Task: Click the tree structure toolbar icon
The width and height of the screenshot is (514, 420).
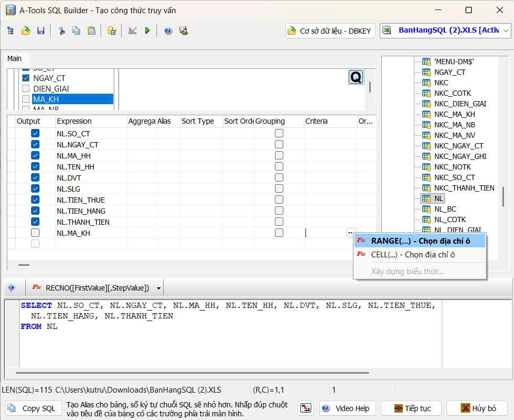Action: click(11, 31)
